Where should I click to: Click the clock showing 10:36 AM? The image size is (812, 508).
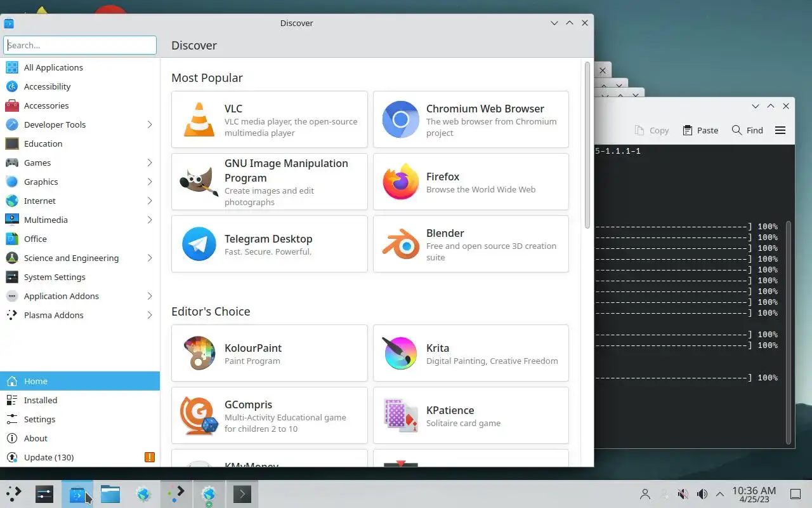coord(754,494)
